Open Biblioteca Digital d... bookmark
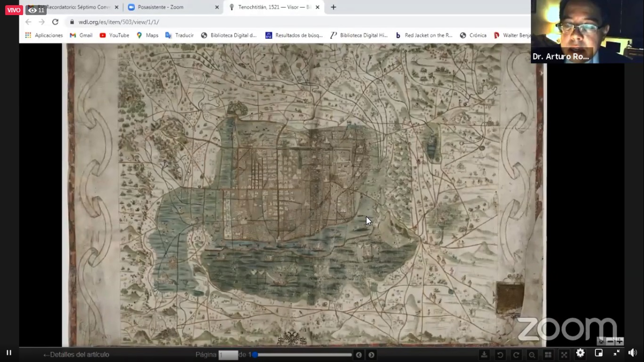 pos(229,35)
